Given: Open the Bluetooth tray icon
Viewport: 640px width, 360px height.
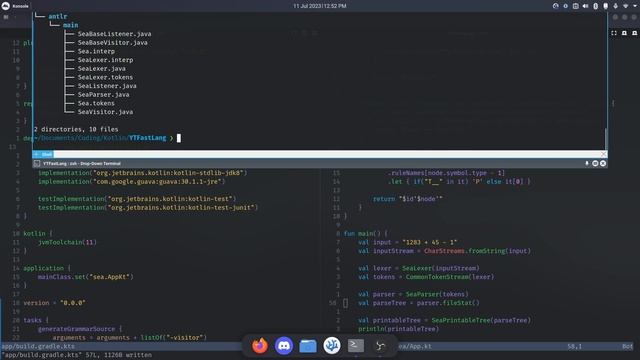Looking at the screenshot, I should [596, 6].
